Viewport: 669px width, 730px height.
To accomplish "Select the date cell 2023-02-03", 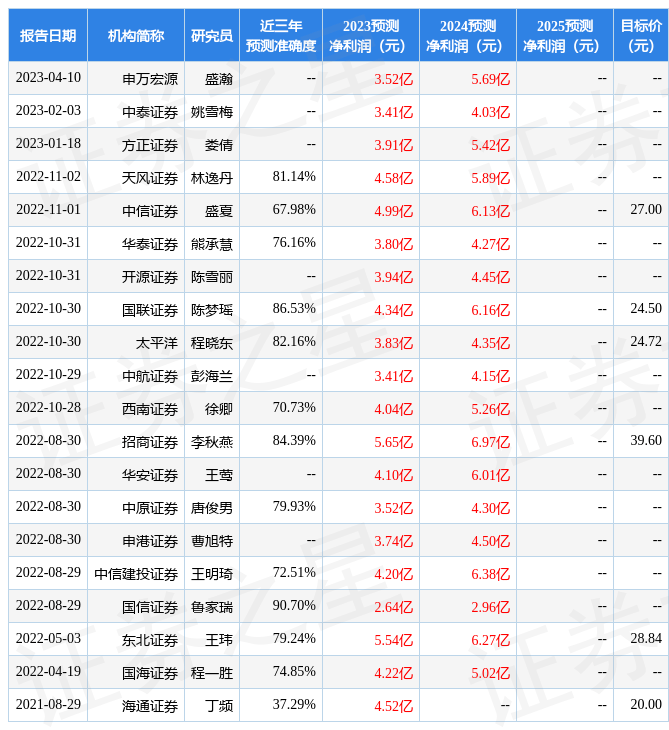I will tap(48, 111).
